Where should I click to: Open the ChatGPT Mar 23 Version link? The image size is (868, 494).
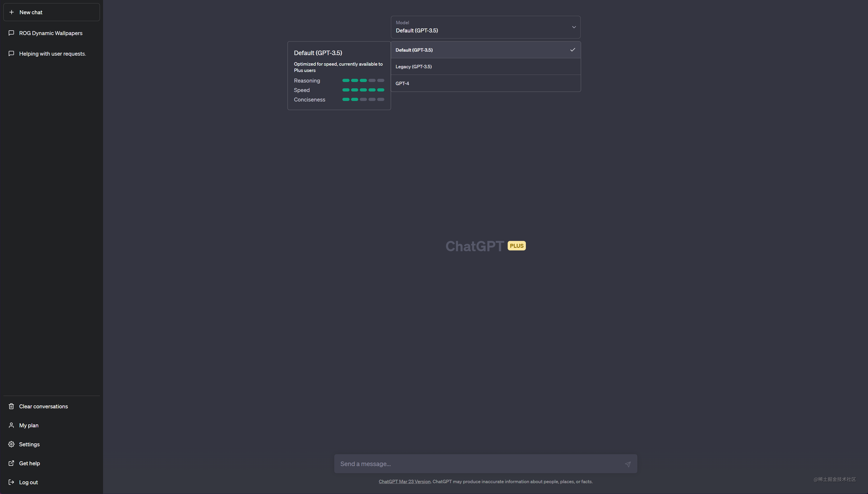(x=404, y=481)
